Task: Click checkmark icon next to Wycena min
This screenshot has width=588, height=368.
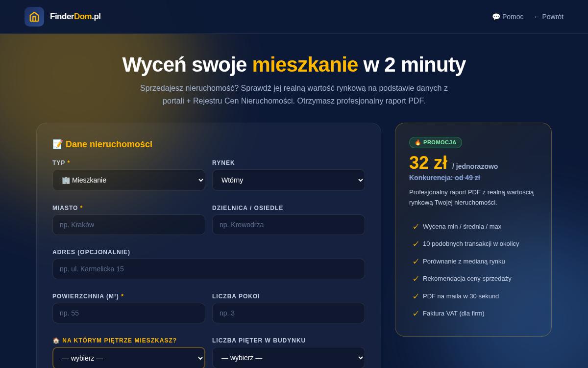Action: click(x=416, y=227)
